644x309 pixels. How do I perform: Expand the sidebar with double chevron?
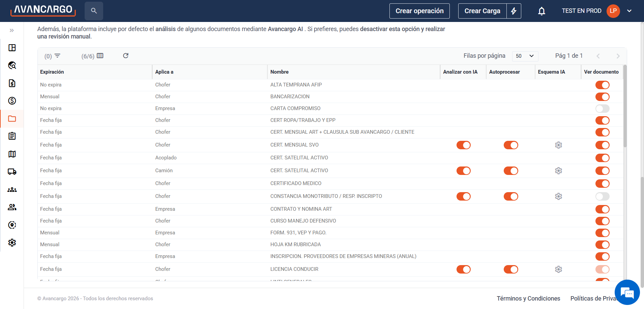[x=12, y=30]
